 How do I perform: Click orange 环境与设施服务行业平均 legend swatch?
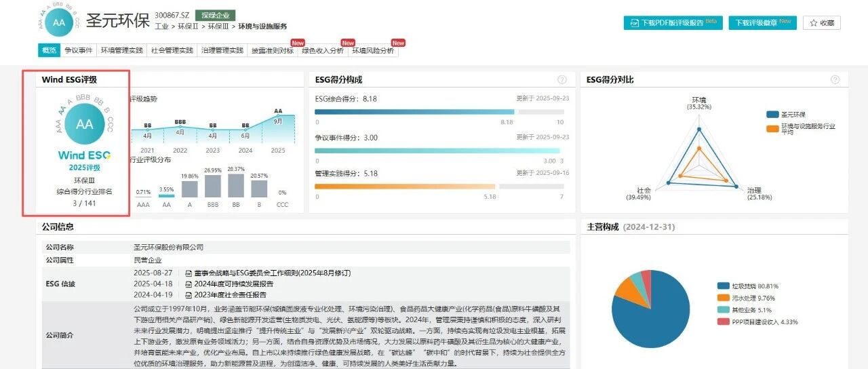coord(773,128)
